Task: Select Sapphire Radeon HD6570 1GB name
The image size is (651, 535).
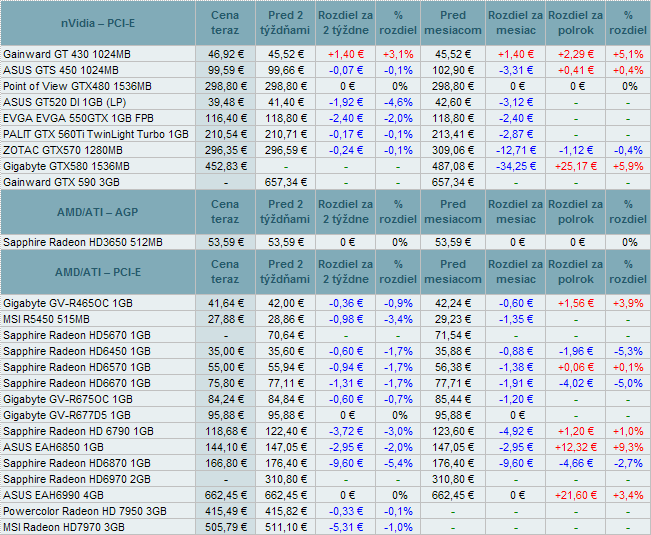Action: click(77, 367)
